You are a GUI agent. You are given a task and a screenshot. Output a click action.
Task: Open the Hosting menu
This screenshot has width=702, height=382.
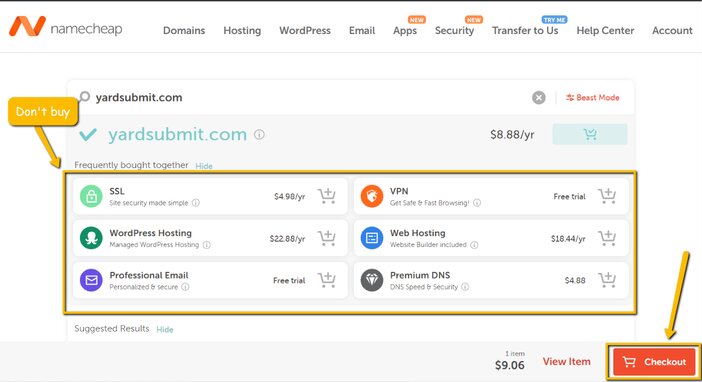pos(242,30)
